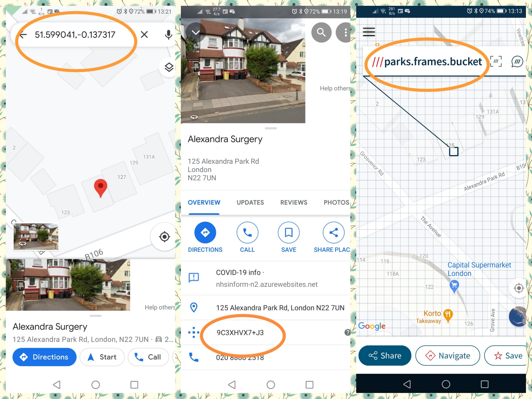Image resolution: width=532 pixels, height=399 pixels.
Task: Tap Android recents button in right phone
Action: 485,384
